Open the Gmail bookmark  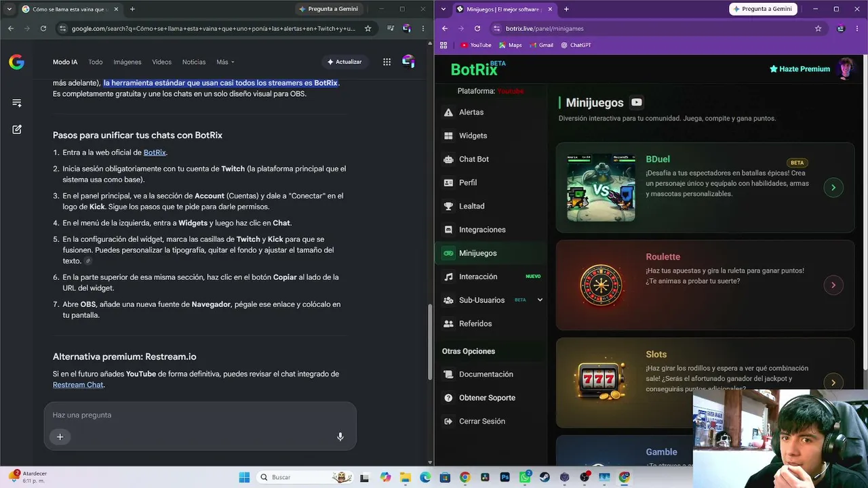point(541,45)
